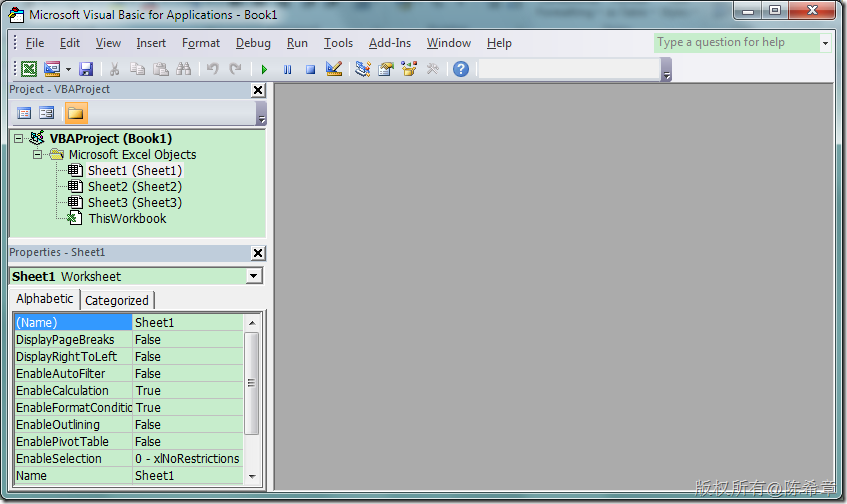Run the macro with the green play icon
Viewport: 847px width, 504px height.
pos(264,69)
